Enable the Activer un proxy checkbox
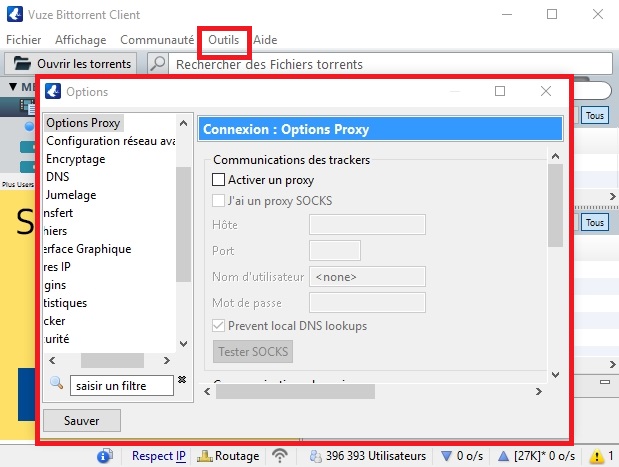 pos(218,180)
